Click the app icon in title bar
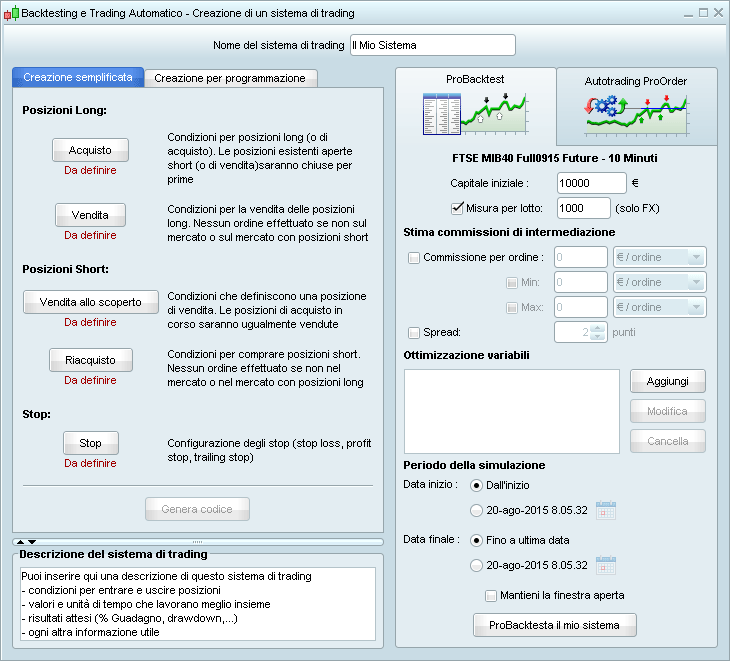This screenshot has width=730, height=661. [x=12, y=14]
